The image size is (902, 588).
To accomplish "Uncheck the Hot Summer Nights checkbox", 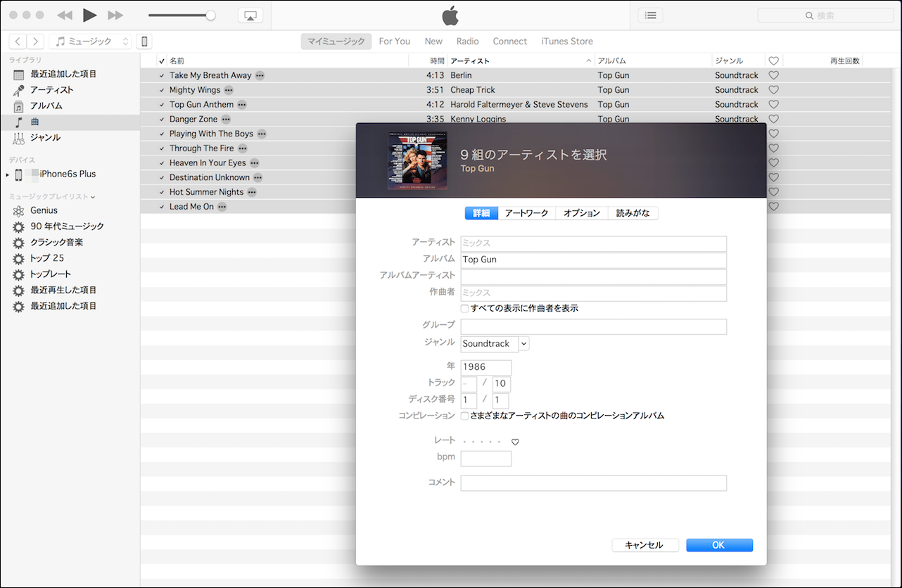I will pos(162,193).
